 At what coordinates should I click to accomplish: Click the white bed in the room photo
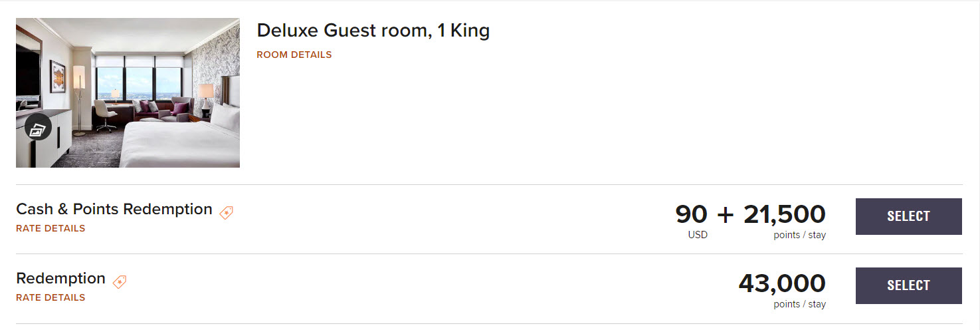[179, 143]
